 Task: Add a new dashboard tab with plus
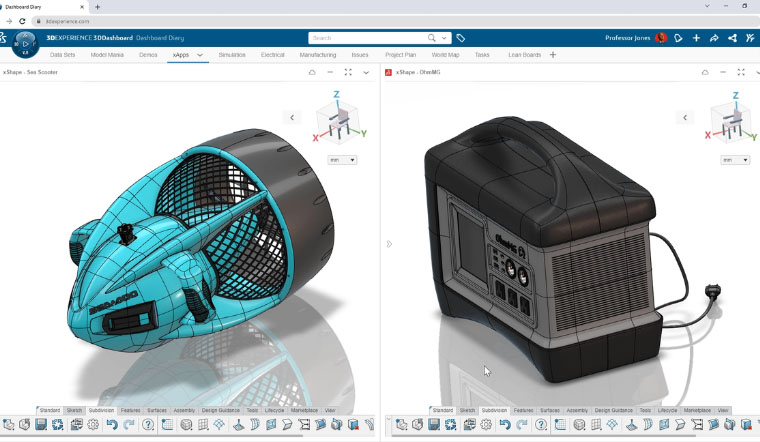553,55
